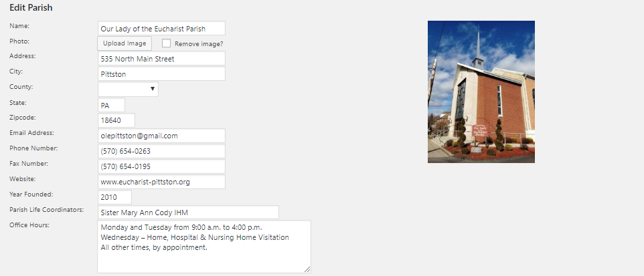Check the Remove image checkbox
Screen dimensions: 644x276
click(166, 43)
